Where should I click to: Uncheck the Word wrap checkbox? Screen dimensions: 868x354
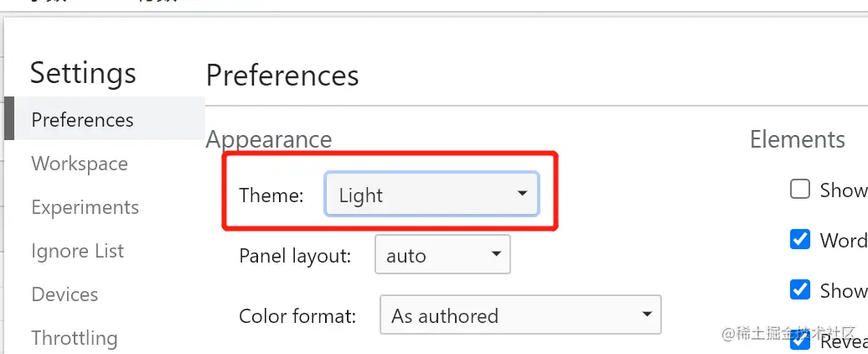pyautogui.click(x=800, y=240)
